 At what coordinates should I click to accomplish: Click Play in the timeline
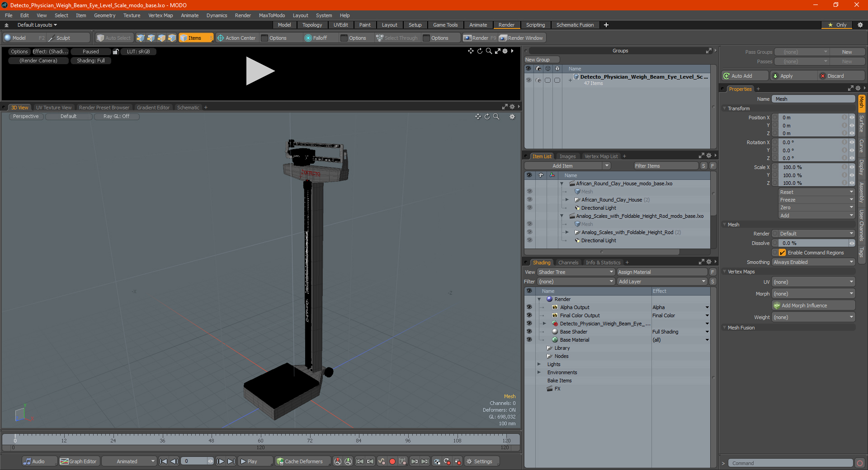tap(255, 461)
